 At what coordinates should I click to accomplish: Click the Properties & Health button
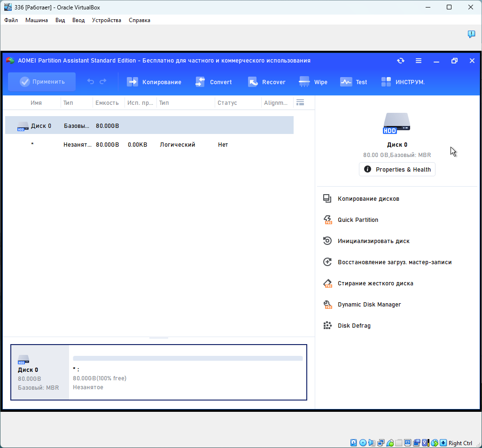[x=397, y=169]
